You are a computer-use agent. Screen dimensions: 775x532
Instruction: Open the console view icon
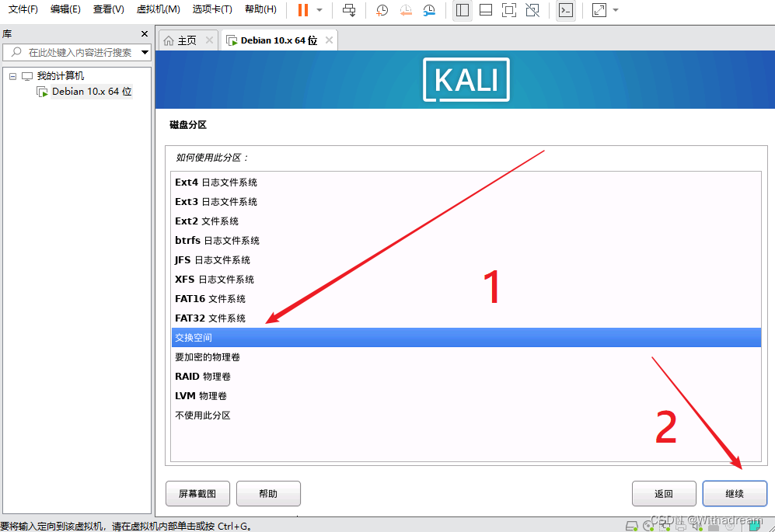[x=566, y=10]
